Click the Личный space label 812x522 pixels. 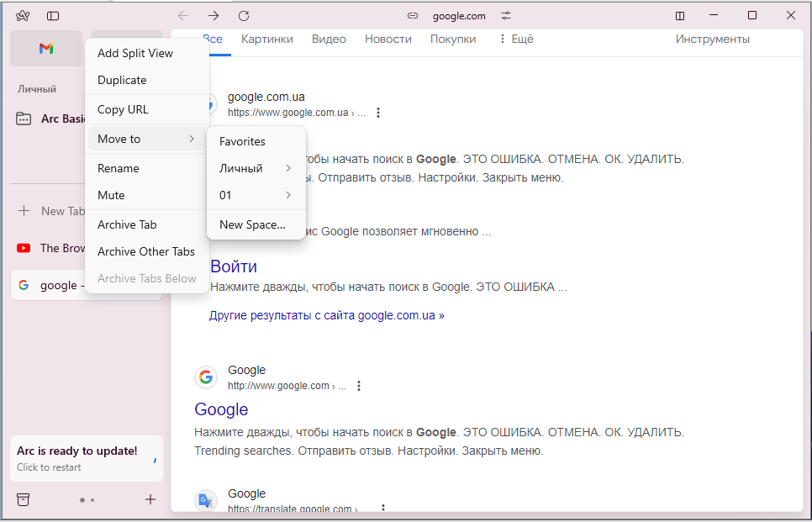click(x=37, y=89)
